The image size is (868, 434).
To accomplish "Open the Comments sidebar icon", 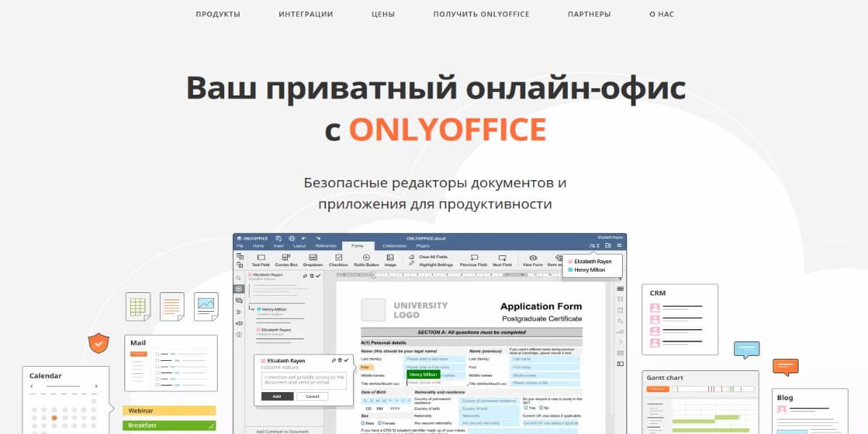I will pyautogui.click(x=239, y=288).
